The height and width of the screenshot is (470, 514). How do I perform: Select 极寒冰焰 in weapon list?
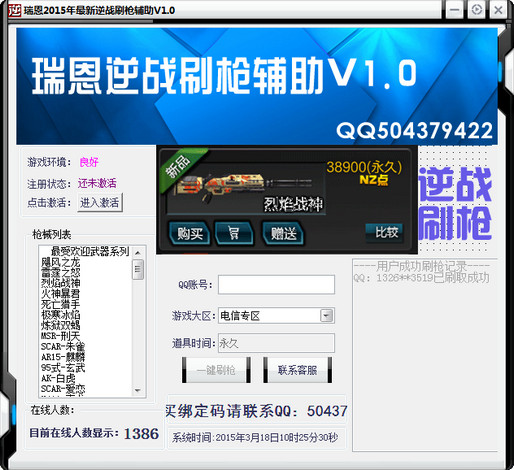coord(61,315)
